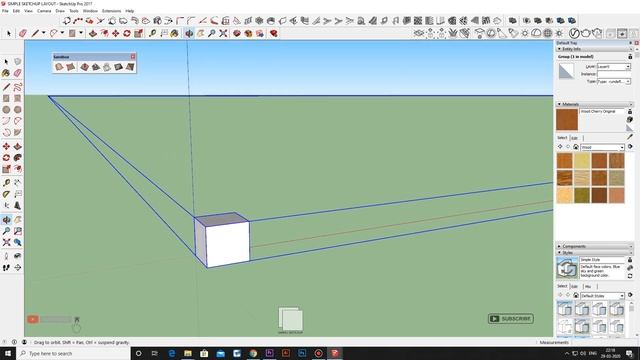The height and width of the screenshot is (360, 640).
Task: Pick the first wood swatch in top row
Action: (564, 161)
